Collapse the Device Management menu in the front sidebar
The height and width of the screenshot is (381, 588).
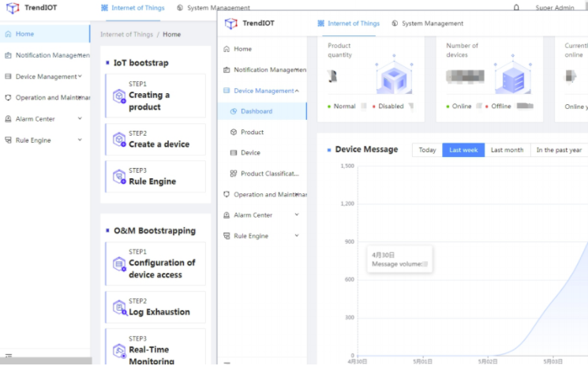point(298,91)
